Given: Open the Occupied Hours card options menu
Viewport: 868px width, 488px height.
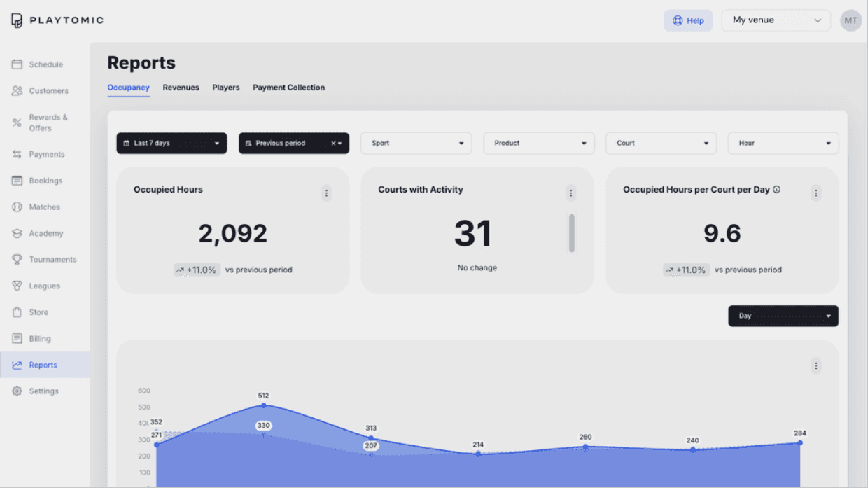Looking at the screenshot, I should (x=327, y=193).
